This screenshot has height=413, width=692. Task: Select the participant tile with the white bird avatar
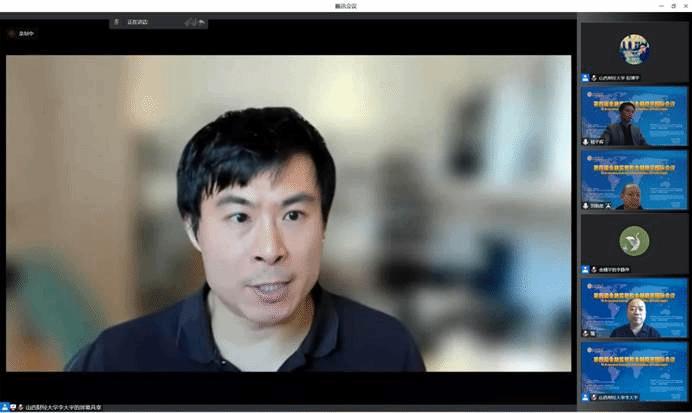pos(633,240)
